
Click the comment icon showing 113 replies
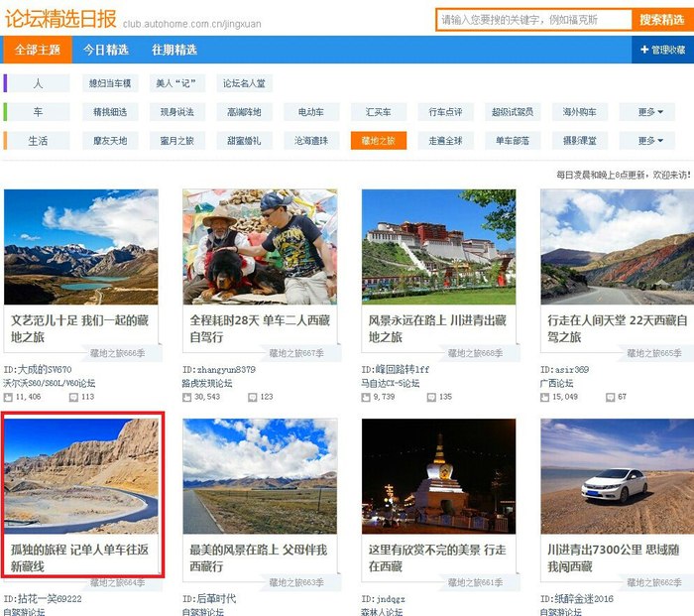(x=73, y=397)
